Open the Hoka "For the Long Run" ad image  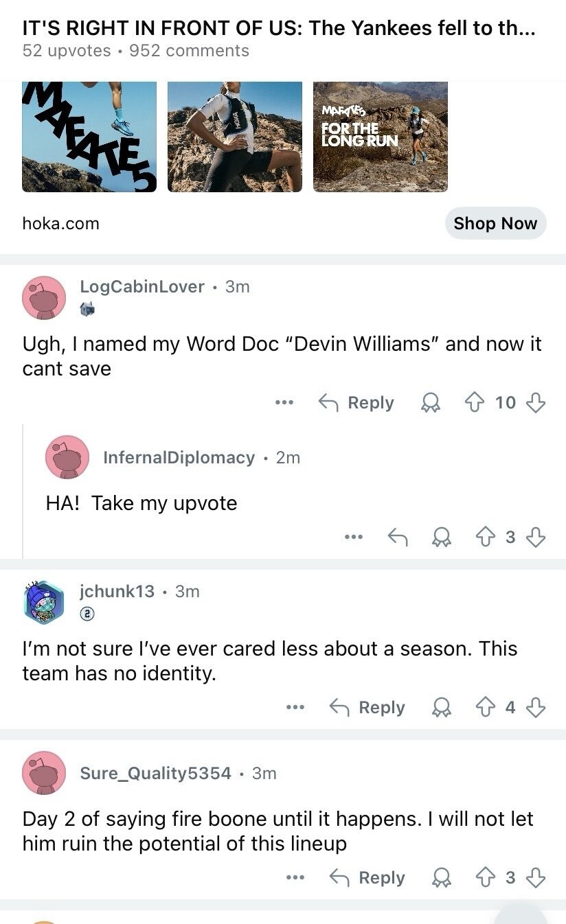[x=381, y=137]
